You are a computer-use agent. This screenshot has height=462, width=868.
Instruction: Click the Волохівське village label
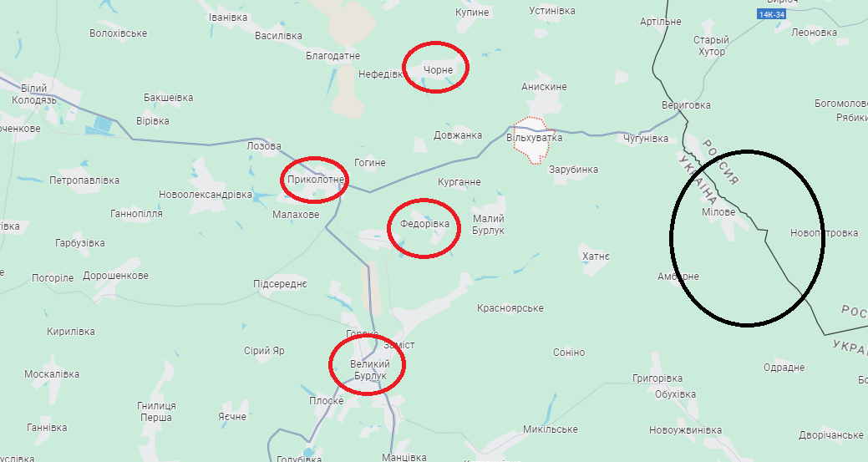click(x=119, y=33)
